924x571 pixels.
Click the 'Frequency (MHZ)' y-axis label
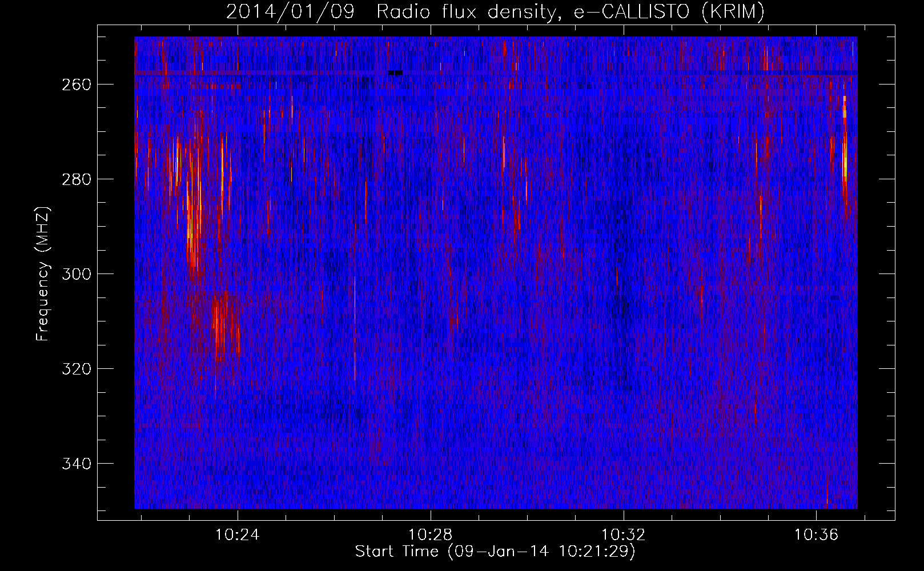(43, 274)
